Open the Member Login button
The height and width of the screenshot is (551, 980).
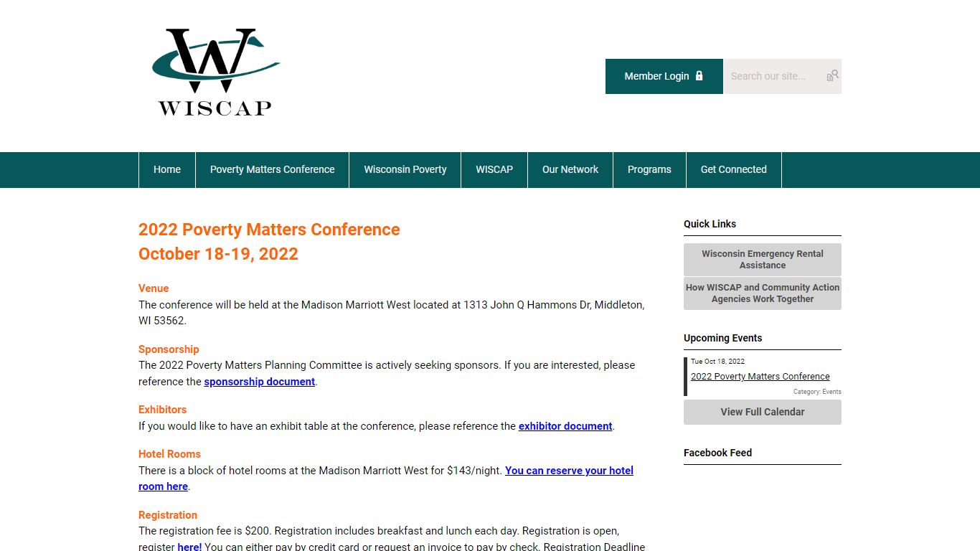tap(664, 76)
